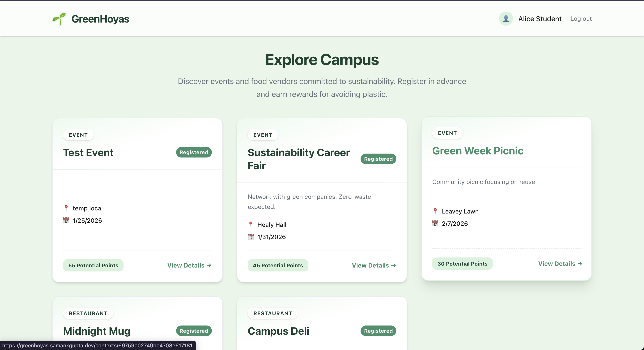Click the location pin beside Healy Hall

pyautogui.click(x=251, y=224)
